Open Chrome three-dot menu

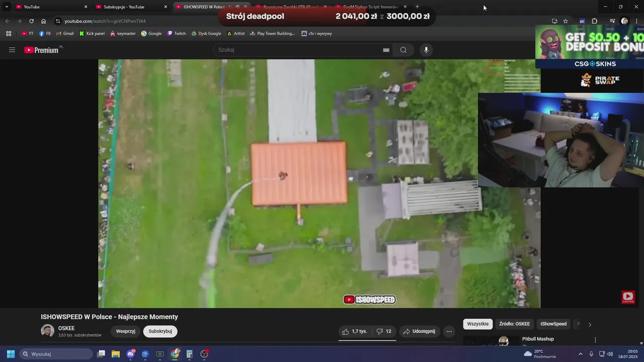point(636,21)
